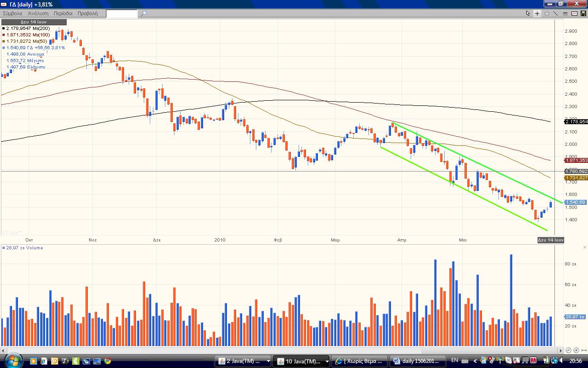588x368 pixels.
Task: Click the symbol search input field
Action: point(122,13)
